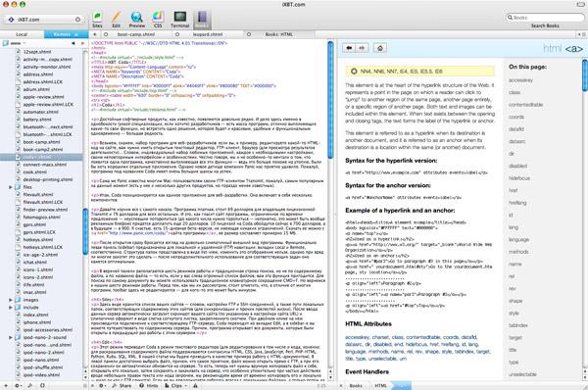Image resolution: width=588 pixels, height=390 pixels.
Task: Launch the Terminal tool
Action: click(x=180, y=20)
